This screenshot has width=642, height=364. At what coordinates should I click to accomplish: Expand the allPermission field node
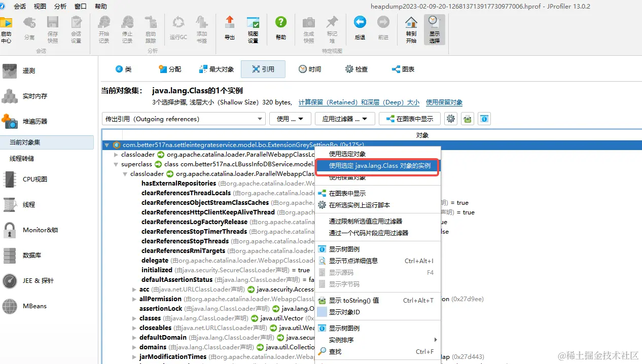pyautogui.click(x=134, y=299)
